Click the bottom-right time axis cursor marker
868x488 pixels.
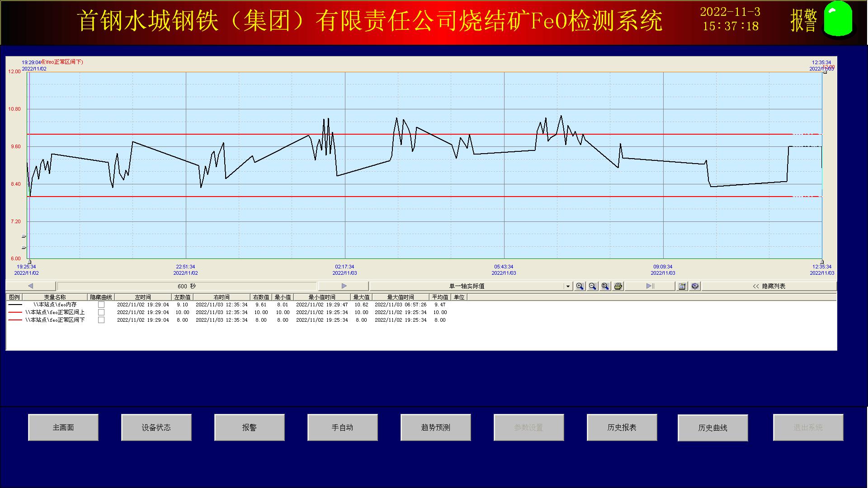(x=822, y=262)
